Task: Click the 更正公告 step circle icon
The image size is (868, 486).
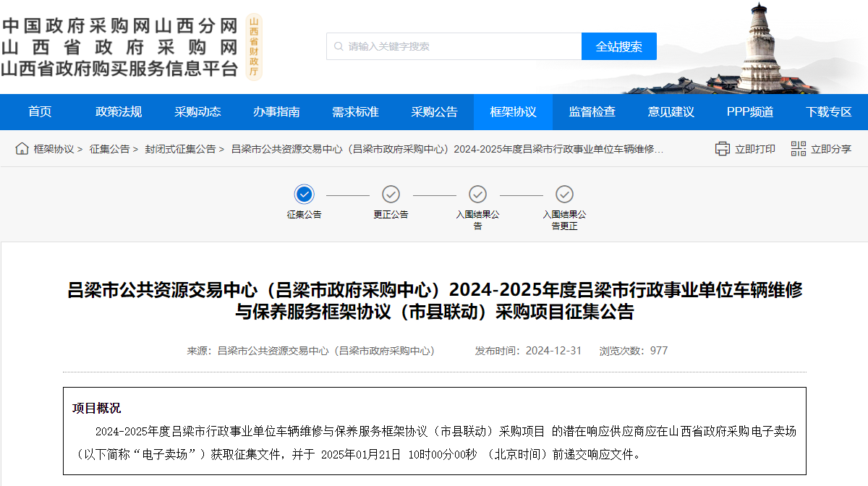Action: 391,195
